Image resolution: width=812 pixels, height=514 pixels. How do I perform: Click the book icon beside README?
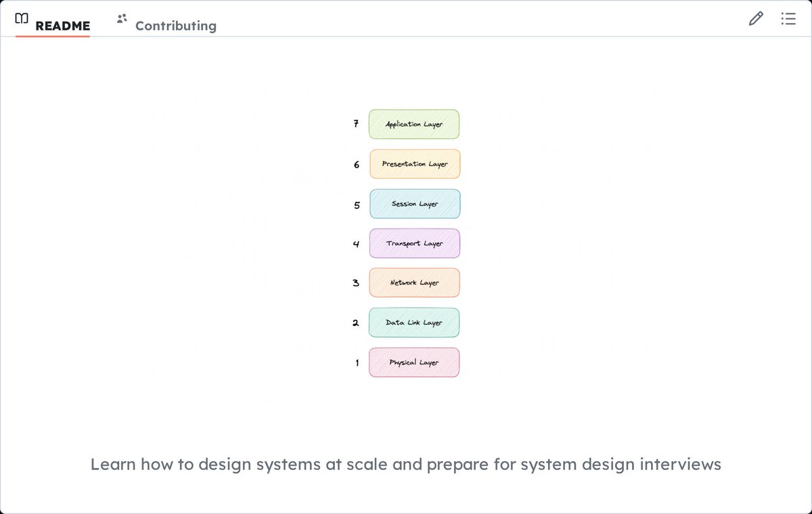coord(22,18)
